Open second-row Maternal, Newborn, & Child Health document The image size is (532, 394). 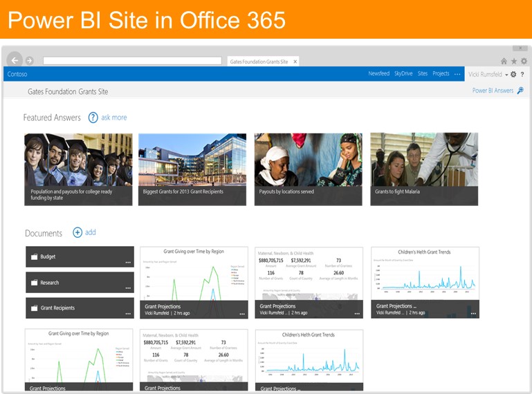pyautogui.click(x=194, y=360)
